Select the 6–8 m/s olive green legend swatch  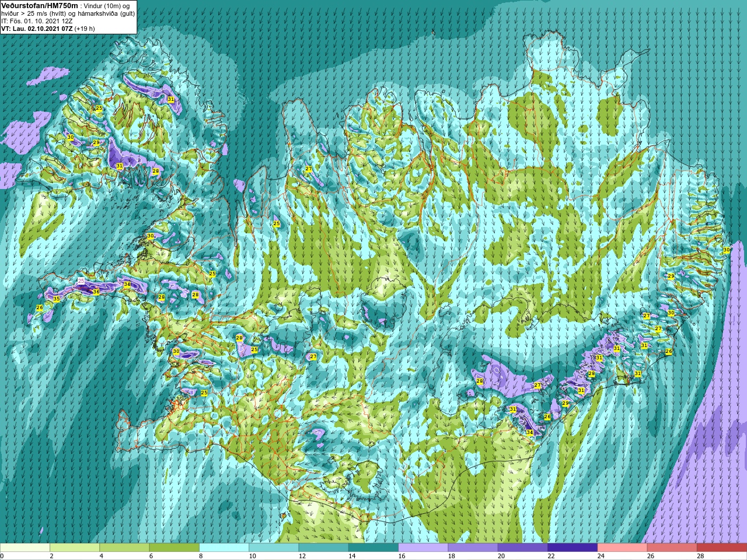tap(174, 548)
